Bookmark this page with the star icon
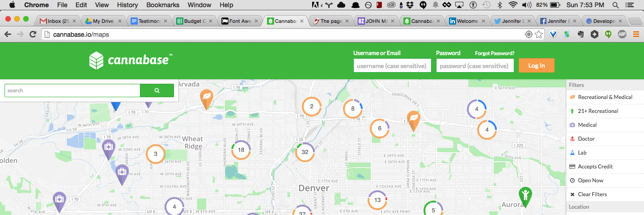The width and height of the screenshot is (644, 215). point(539,34)
